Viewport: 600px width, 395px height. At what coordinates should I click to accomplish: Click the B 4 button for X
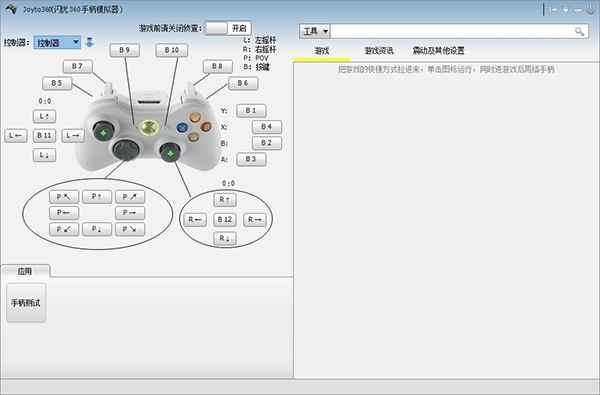point(267,127)
